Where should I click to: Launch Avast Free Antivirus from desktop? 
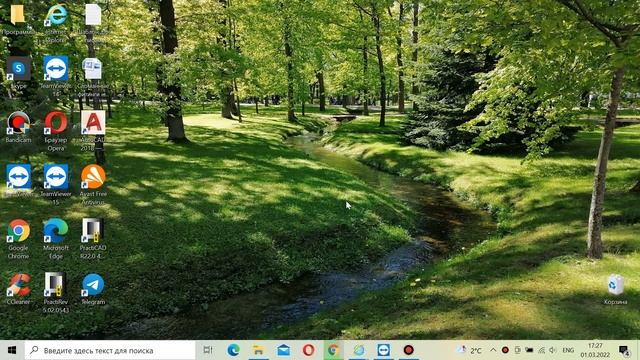click(93, 177)
